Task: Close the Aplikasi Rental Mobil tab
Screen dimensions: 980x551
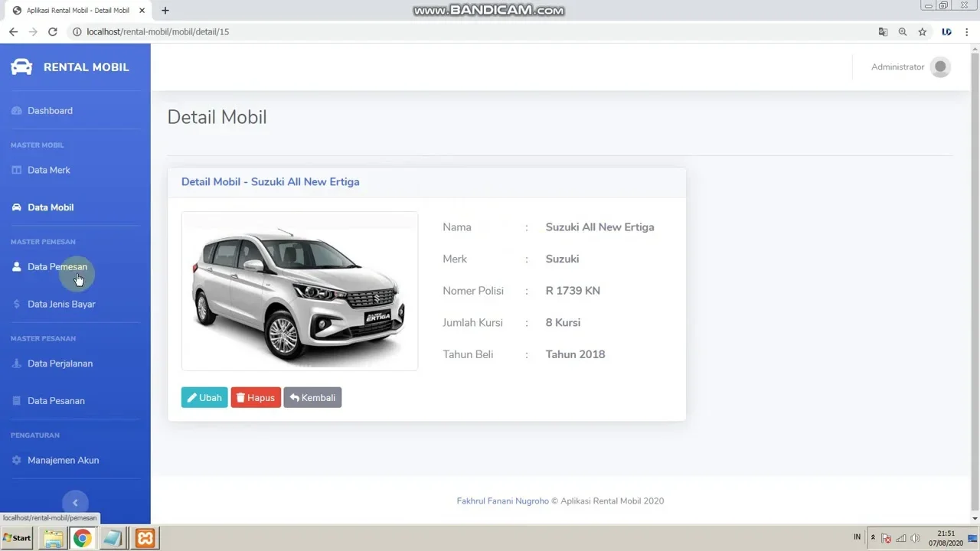Action: [x=142, y=11]
